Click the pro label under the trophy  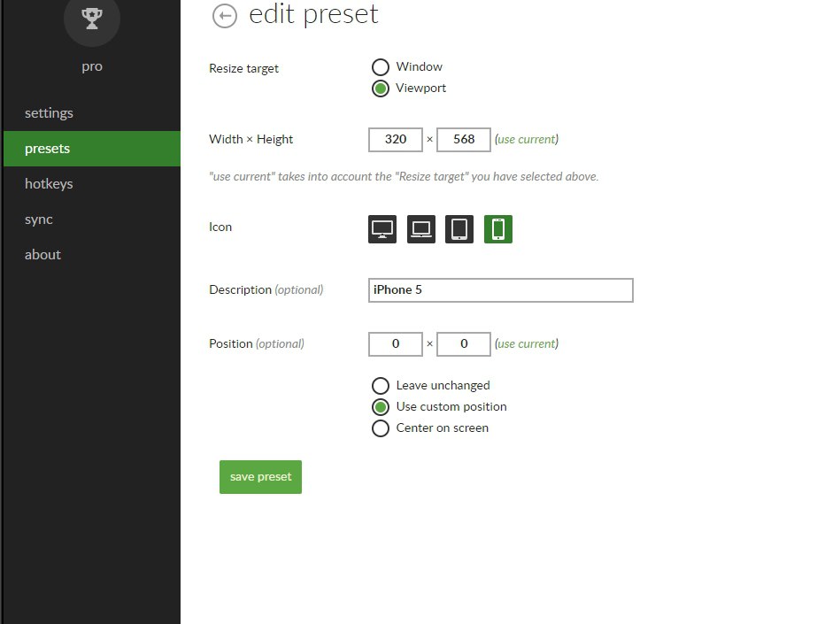[92, 66]
